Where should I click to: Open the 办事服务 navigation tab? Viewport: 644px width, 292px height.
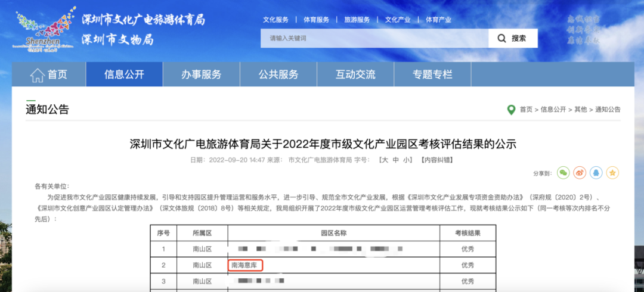202,74
